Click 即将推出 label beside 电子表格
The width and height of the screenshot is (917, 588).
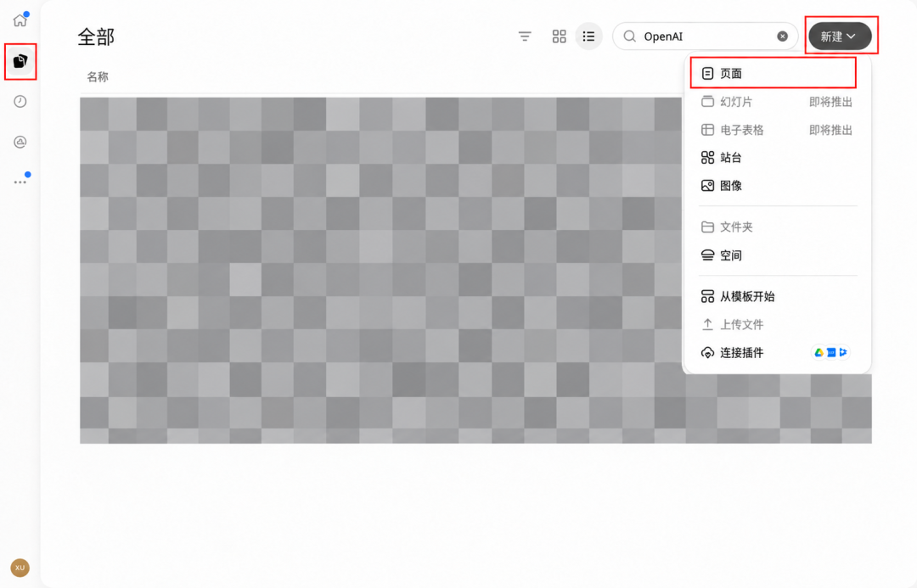point(830,130)
